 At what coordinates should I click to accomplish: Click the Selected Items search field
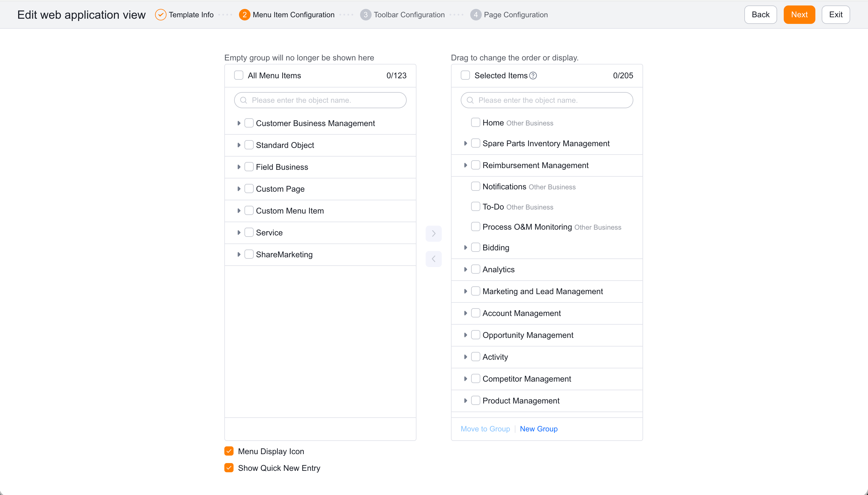tap(547, 100)
